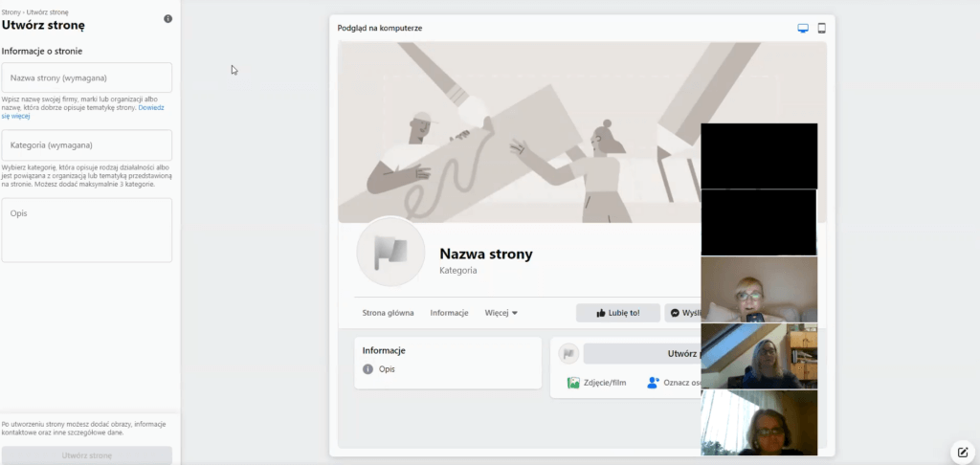Open the Strona główna tab
980x465 pixels.
click(388, 313)
